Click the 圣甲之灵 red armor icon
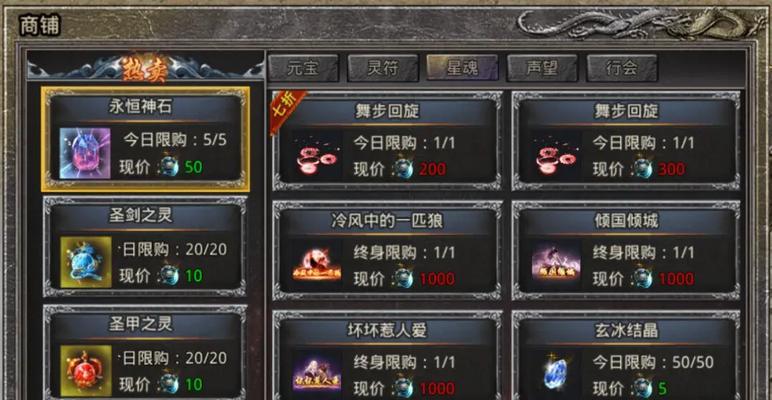The height and width of the screenshot is (400, 772). coord(86,371)
